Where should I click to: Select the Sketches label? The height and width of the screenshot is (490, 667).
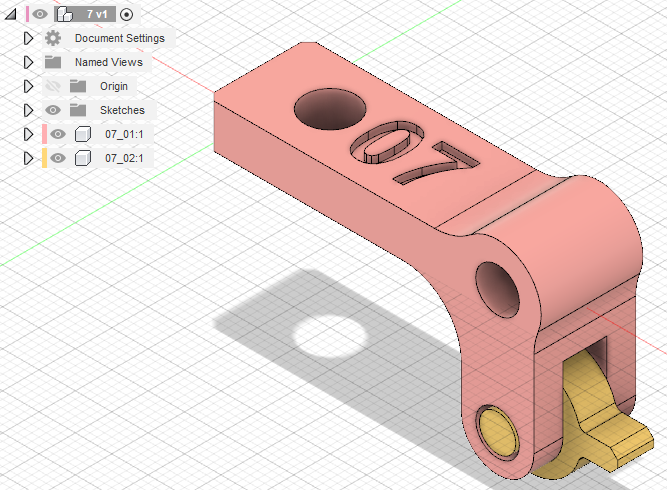click(x=123, y=110)
